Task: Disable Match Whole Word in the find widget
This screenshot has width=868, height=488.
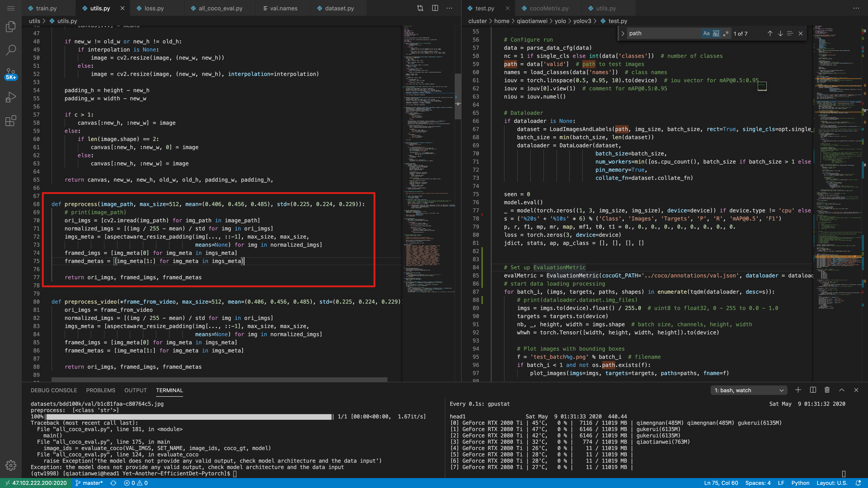Action: point(716,33)
